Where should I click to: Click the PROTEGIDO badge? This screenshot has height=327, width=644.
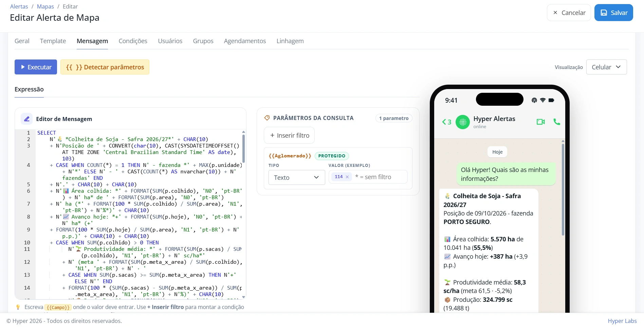click(332, 156)
